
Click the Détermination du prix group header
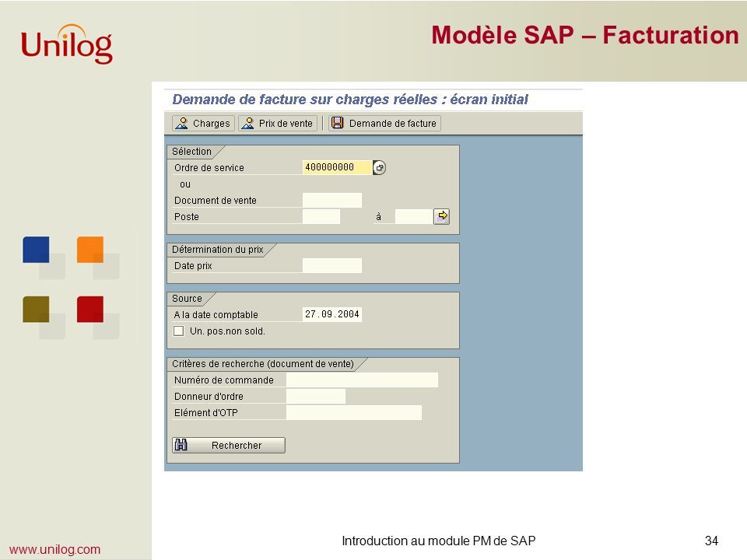pos(218,250)
